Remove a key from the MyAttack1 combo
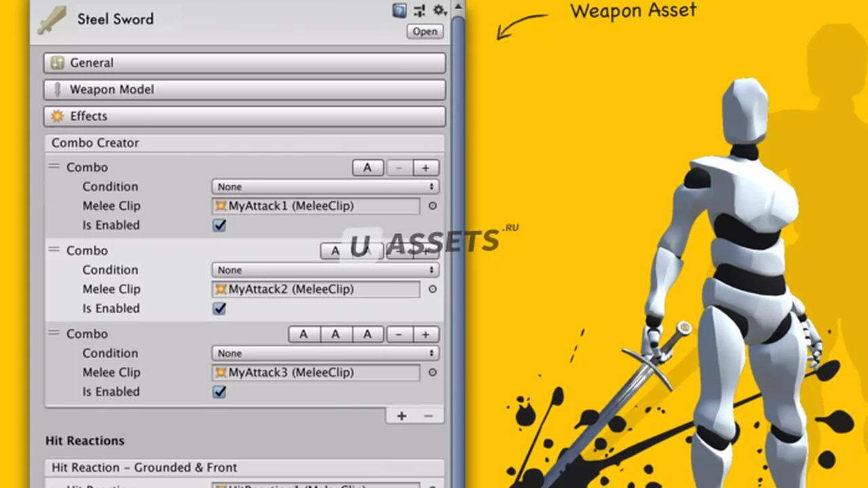868x488 pixels. [x=399, y=168]
